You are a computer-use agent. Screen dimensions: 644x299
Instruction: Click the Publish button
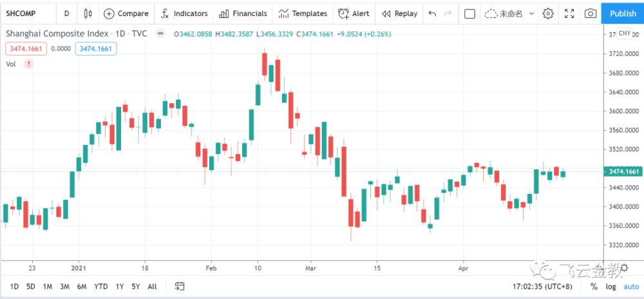point(623,13)
